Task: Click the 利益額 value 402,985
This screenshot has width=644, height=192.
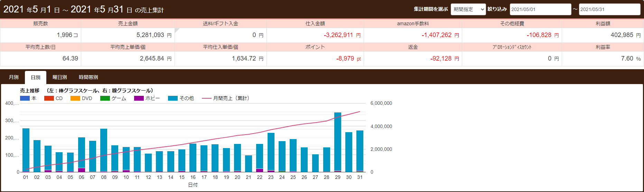Action: [622, 35]
